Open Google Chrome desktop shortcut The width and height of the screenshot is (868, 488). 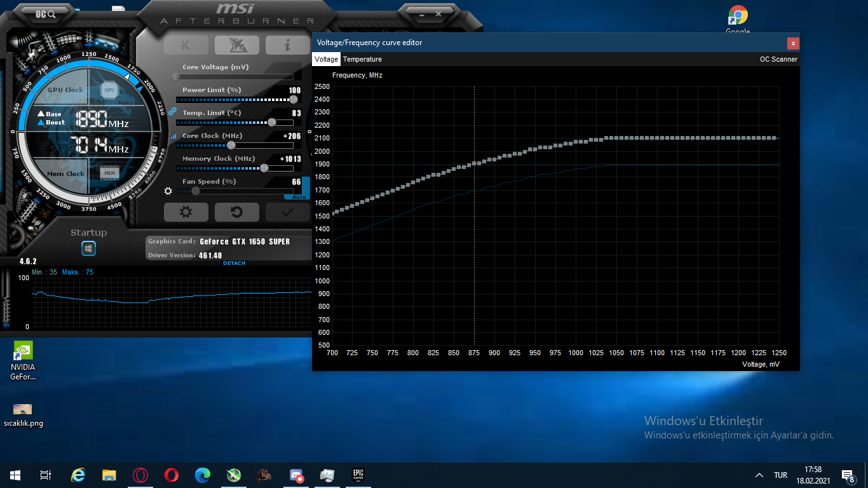(738, 20)
